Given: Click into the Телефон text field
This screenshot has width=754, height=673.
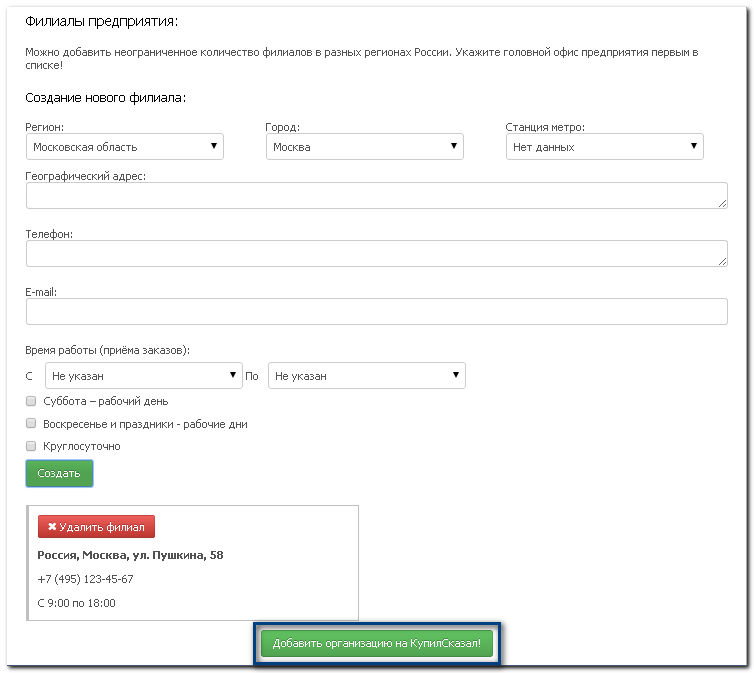Looking at the screenshot, I should pyautogui.click(x=375, y=253).
